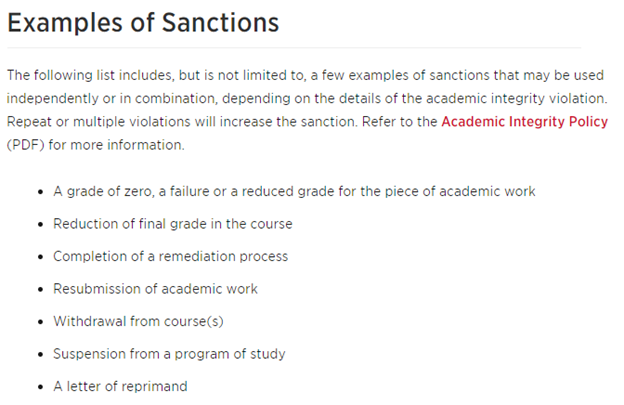Click "Completion of a remediation process" item
Image resolution: width=624 pixels, height=405 pixels.
(170, 256)
